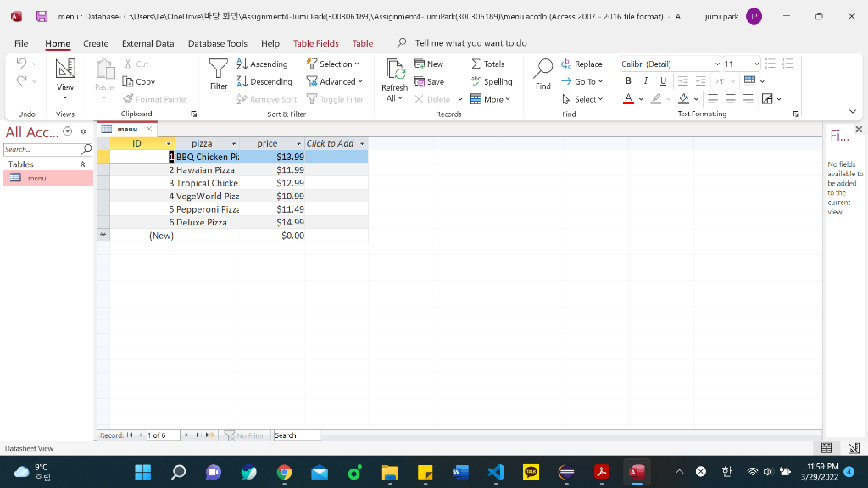Viewport: 868px width, 488px height.
Task: Click the Select button in Find group
Action: pyautogui.click(x=582, y=100)
